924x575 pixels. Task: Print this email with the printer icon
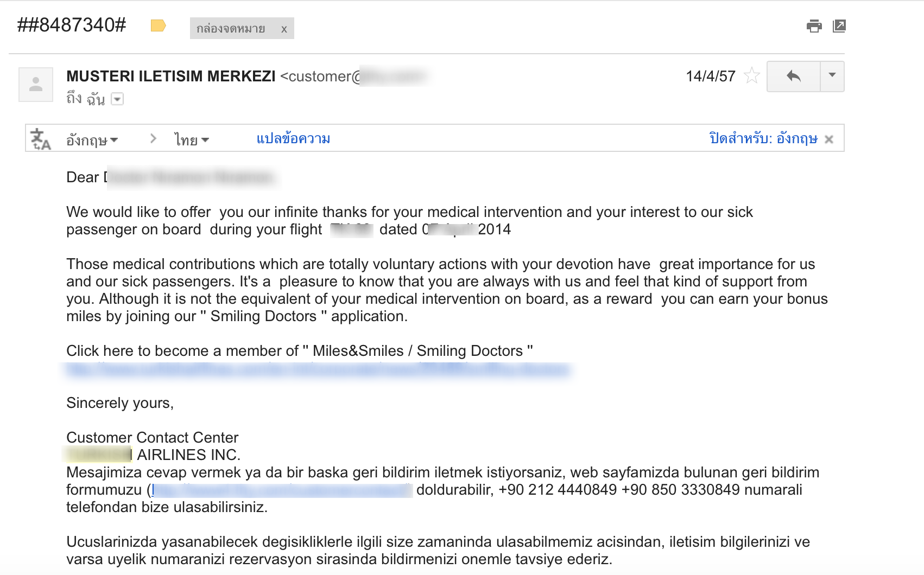tap(814, 26)
